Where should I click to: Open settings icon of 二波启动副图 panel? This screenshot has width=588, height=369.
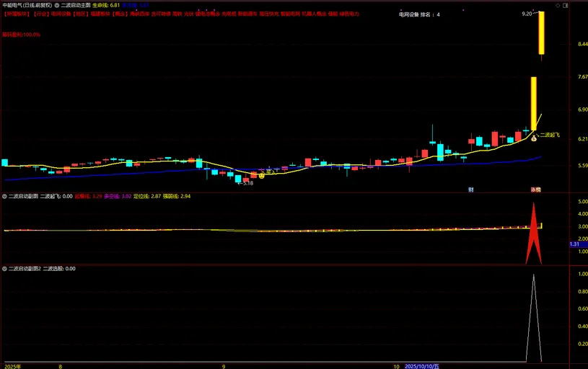[4, 196]
